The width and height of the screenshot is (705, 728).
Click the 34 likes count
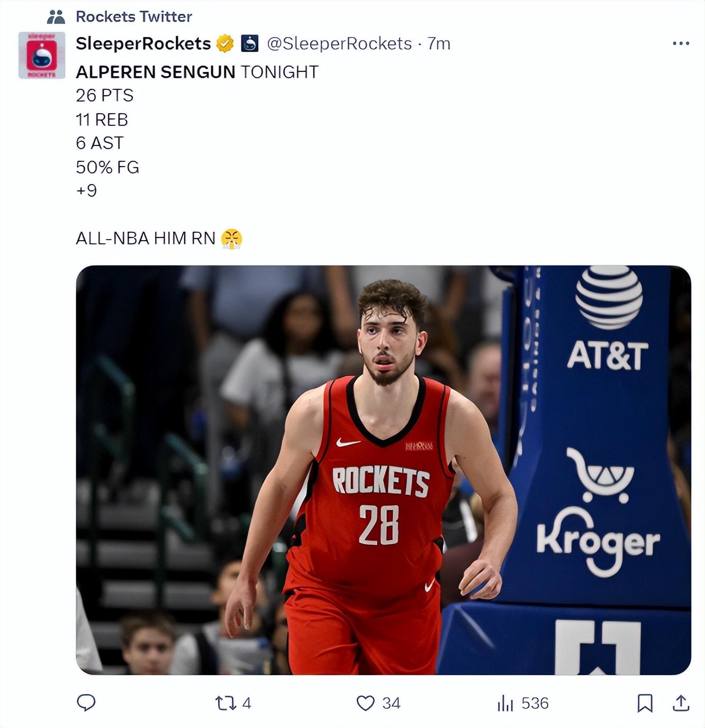391,703
